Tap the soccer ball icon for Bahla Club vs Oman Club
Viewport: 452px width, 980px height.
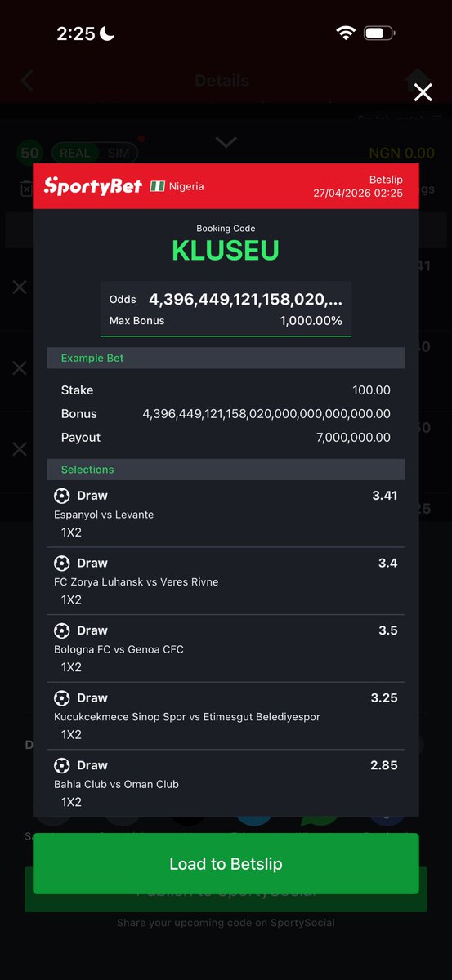[61, 765]
